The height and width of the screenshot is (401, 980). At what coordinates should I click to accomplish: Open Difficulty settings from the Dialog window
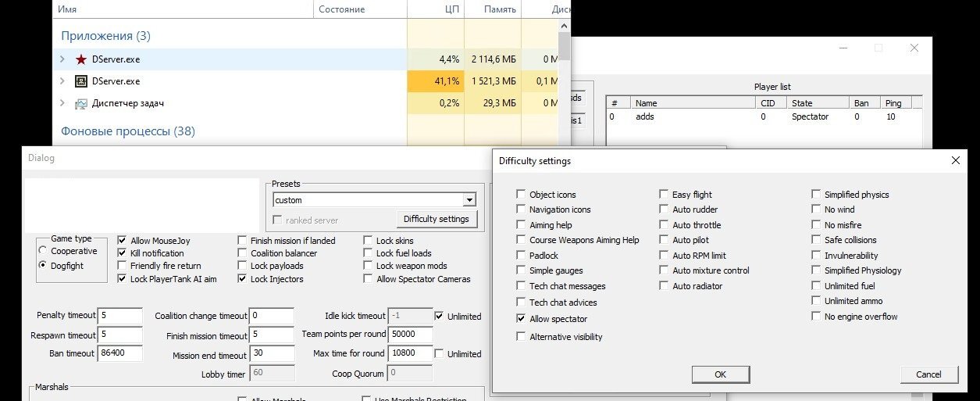(437, 219)
